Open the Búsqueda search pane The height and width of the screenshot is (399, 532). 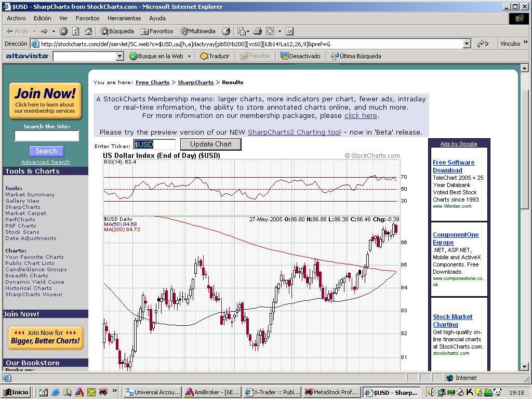117,31
